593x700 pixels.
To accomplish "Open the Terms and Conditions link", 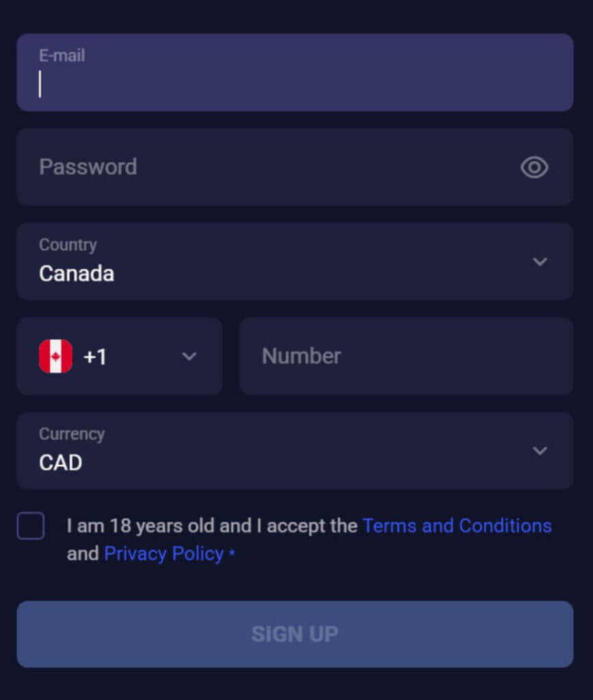I will tap(457, 526).
